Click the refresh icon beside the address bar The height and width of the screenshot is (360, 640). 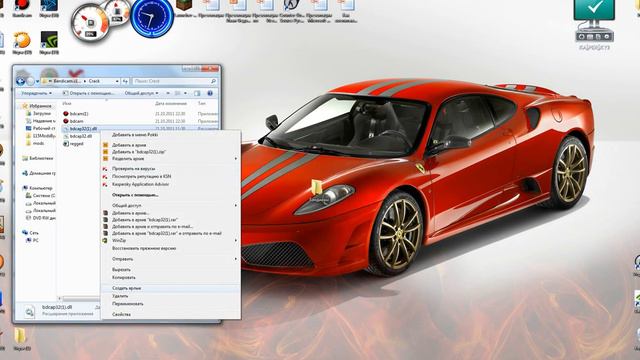tap(125, 81)
